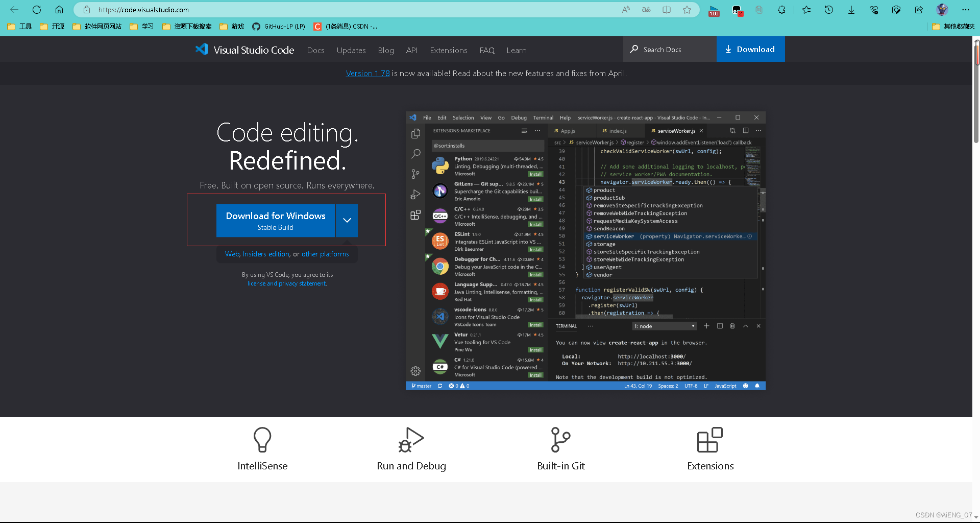Open the Insiders edition link
This screenshot has width=980, height=523.
point(266,254)
